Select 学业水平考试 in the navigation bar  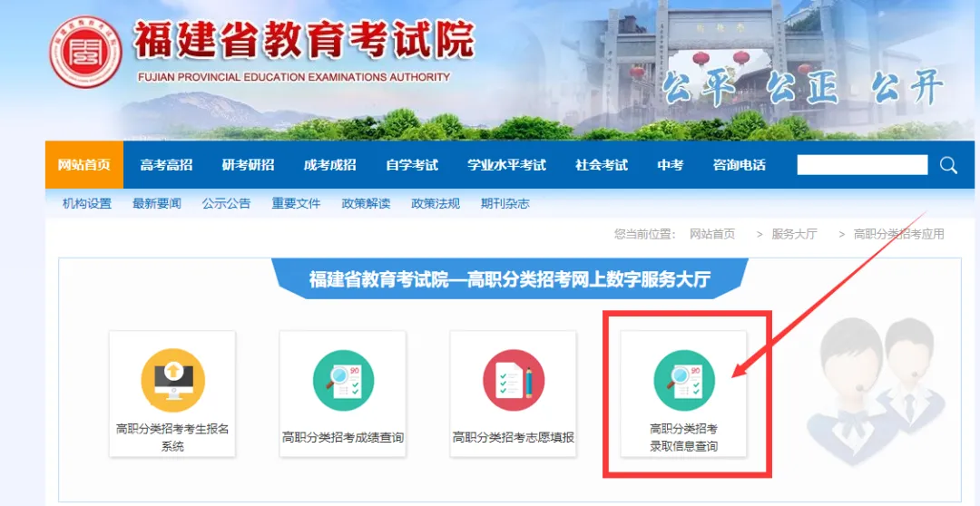[506, 165]
